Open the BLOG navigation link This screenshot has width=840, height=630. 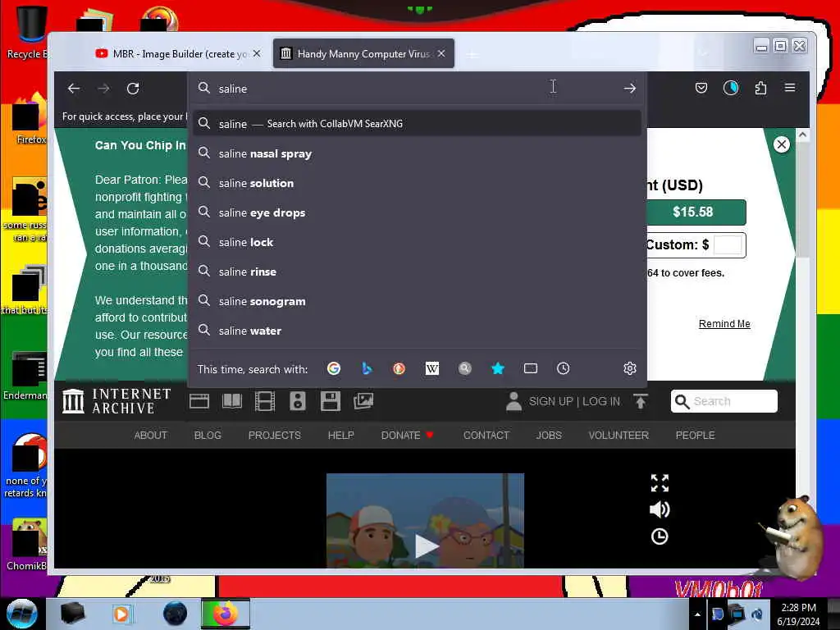208,435
